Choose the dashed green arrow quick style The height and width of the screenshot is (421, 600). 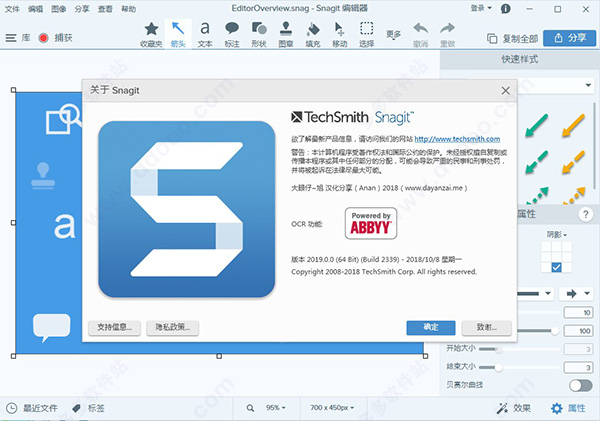pyautogui.click(x=536, y=162)
